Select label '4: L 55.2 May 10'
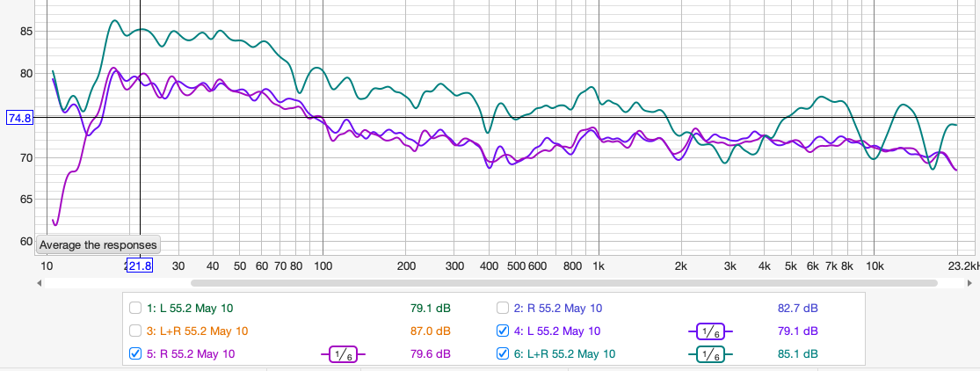 point(557,331)
